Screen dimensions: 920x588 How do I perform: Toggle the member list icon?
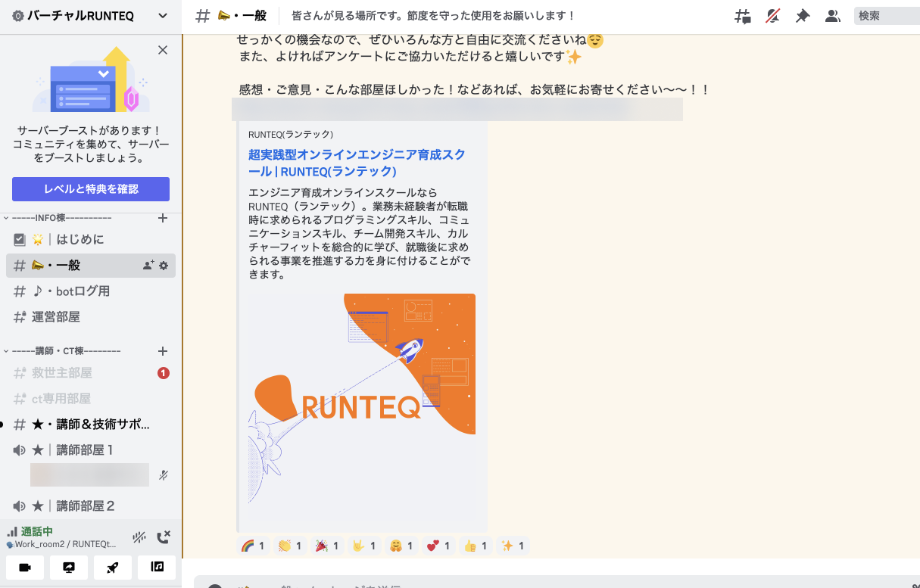832,16
